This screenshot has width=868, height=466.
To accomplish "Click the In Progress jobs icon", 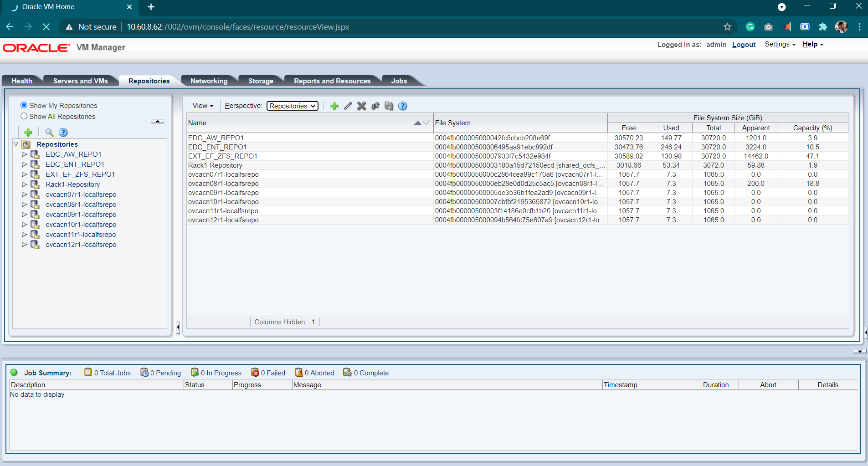I will pos(195,373).
